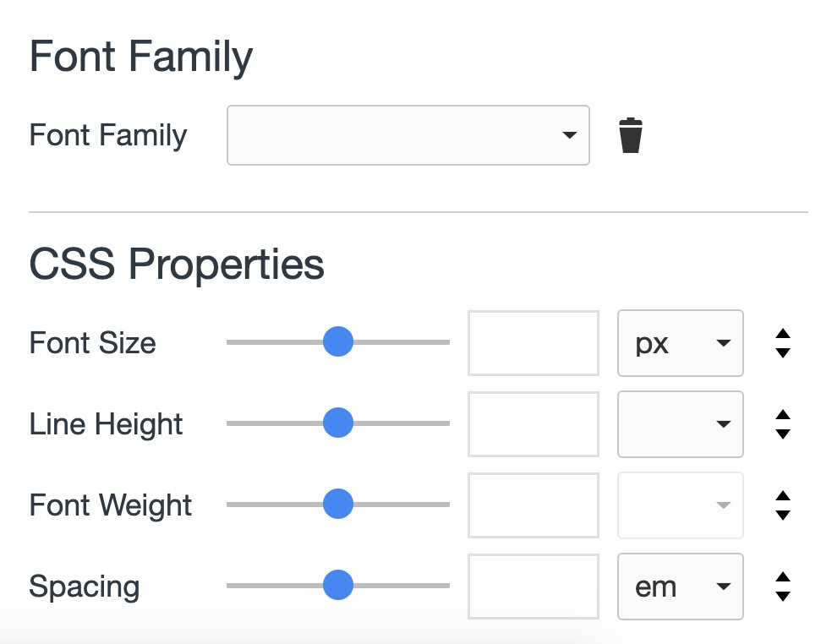Decrease Font Weight with down arrow
This screenshot has width=832, height=644.
[x=783, y=515]
